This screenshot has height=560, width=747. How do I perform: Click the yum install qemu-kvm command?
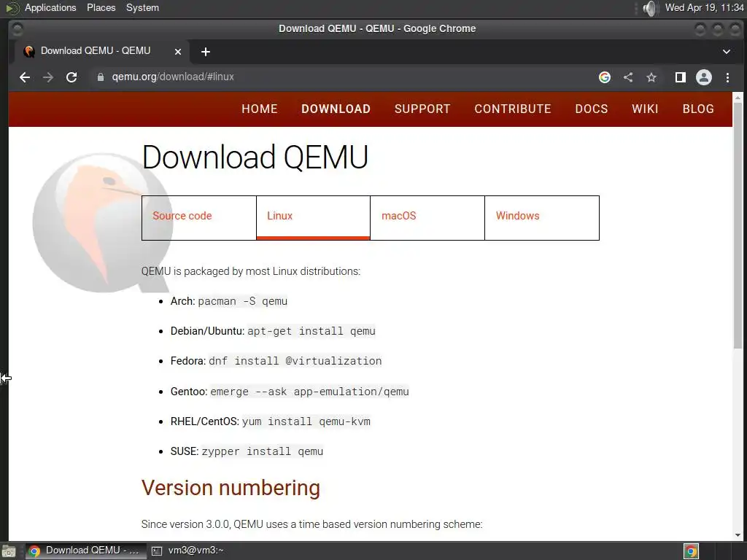pos(306,421)
